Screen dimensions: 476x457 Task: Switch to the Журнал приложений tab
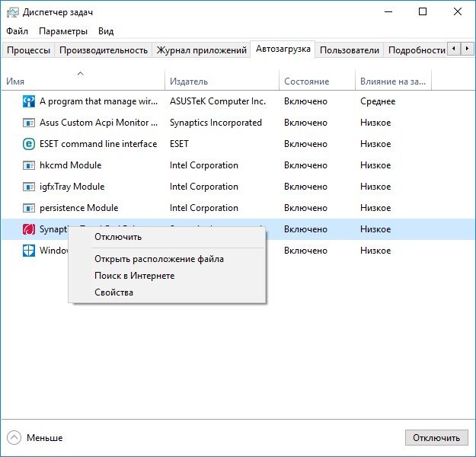pos(202,50)
